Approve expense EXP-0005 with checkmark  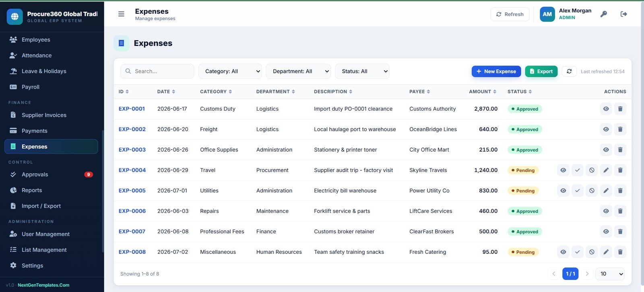point(577,191)
